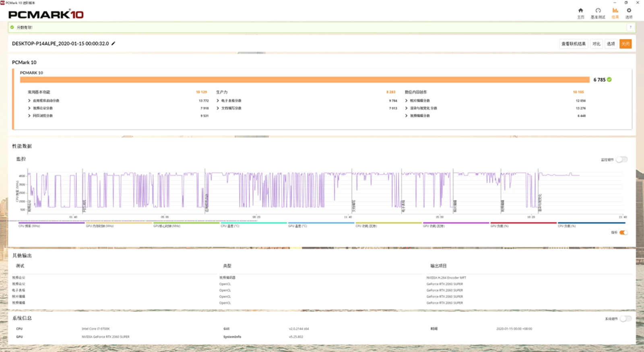Expand the 电子表格分数 row
Image resolution: width=644 pixels, height=352 pixels.
[x=218, y=101]
